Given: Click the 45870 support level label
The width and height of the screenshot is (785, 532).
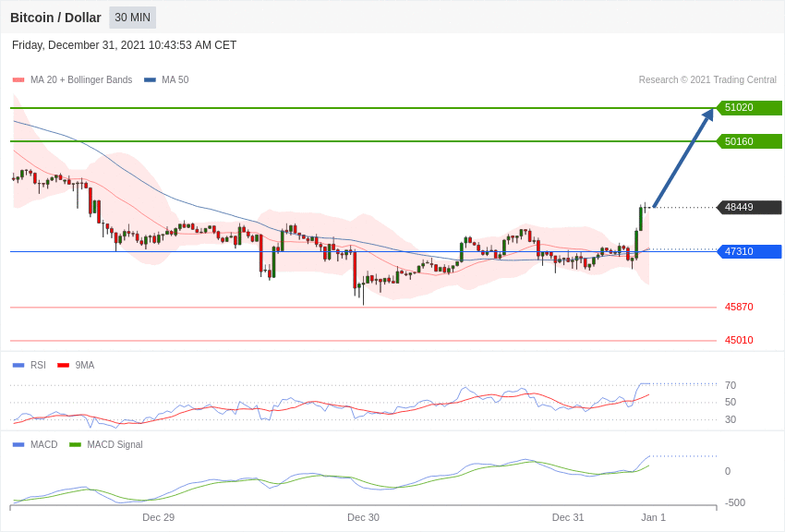Looking at the screenshot, I should coord(739,307).
